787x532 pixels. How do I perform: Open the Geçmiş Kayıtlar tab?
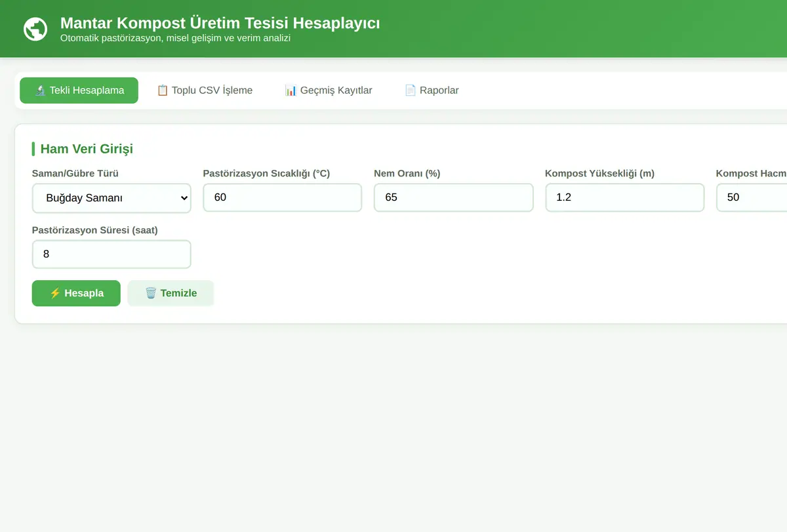pyautogui.click(x=329, y=91)
